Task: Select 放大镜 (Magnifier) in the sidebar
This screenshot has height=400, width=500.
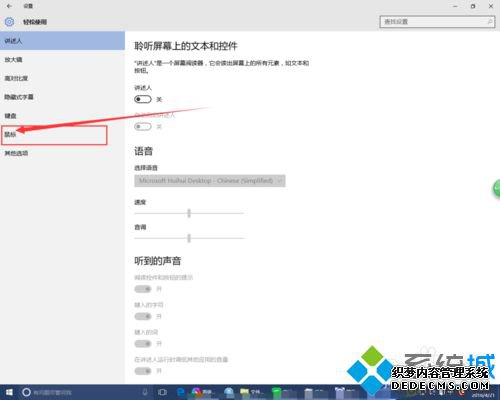Action: point(62,60)
